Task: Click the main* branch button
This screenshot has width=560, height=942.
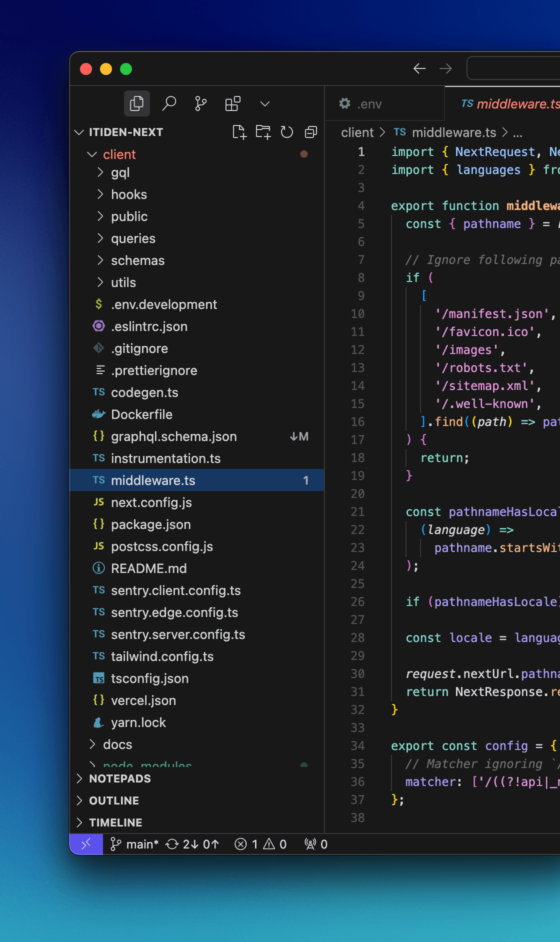Action: click(x=134, y=844)
